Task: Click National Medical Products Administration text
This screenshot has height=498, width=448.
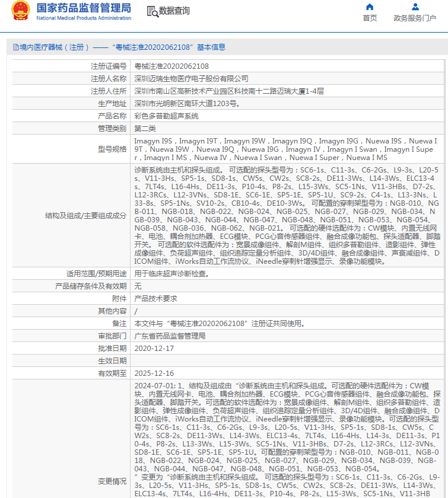Action: click(84, 18)
